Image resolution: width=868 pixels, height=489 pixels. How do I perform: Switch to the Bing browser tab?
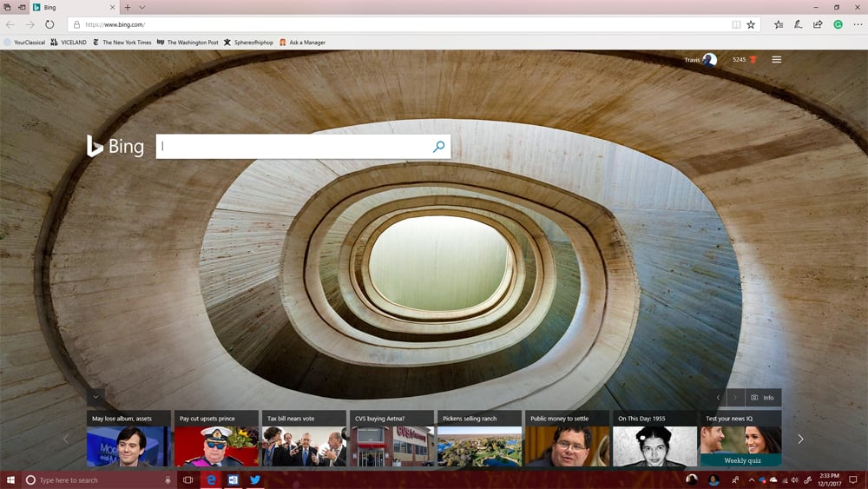[68, 7]
